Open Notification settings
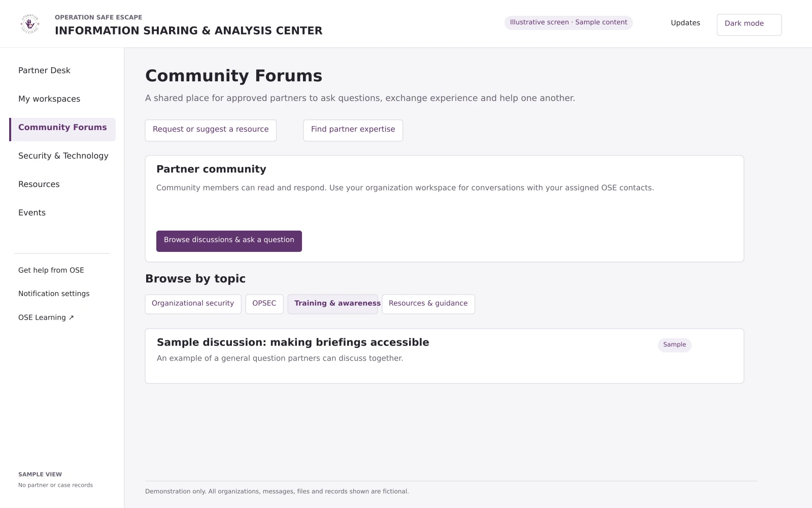The image size is (812, 508). [x=54, y=294]
